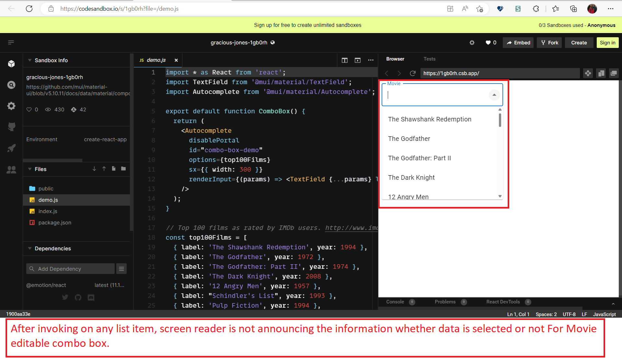Click the Sign in button
This screenshot has width=622, height=364.
click(x=607, y=42)
